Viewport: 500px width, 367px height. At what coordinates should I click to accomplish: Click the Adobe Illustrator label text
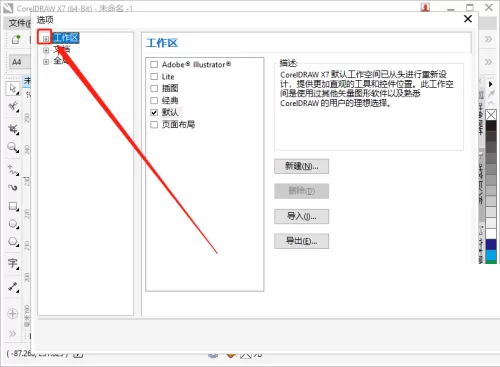pyautogui.click(x=196, y=64)
